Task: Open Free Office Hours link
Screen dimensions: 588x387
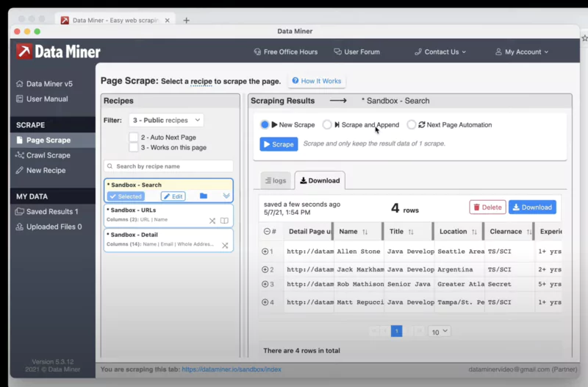Action: click(x=286, y=52)
